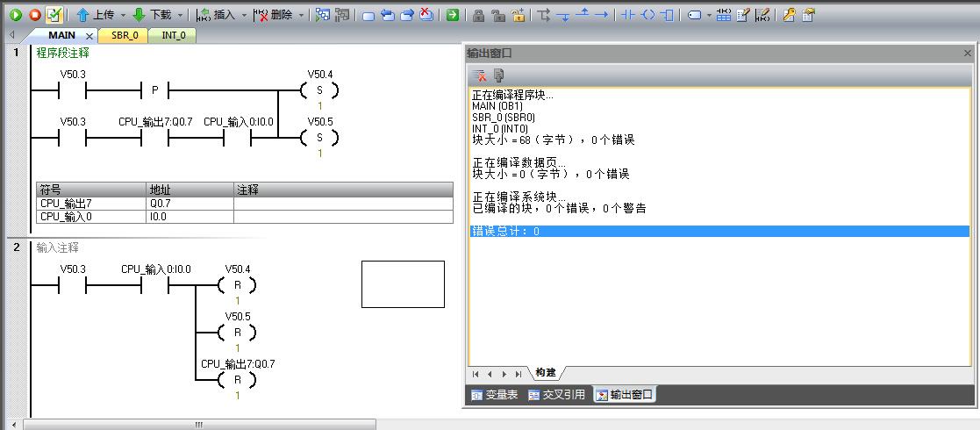
Task: Click the red Stop PLC button
Action: point(35,15)
